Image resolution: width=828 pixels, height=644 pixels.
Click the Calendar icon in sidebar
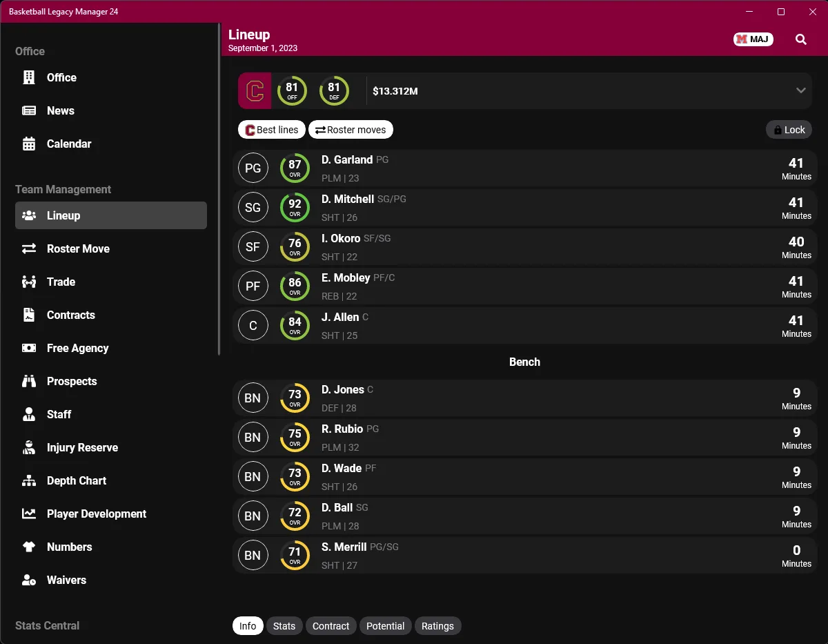29,144
